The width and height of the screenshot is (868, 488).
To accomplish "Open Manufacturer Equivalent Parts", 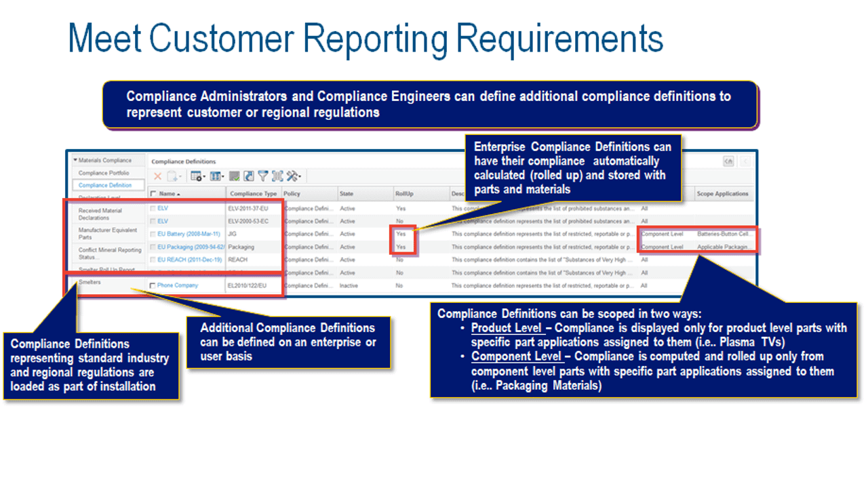I will (107, 234).
